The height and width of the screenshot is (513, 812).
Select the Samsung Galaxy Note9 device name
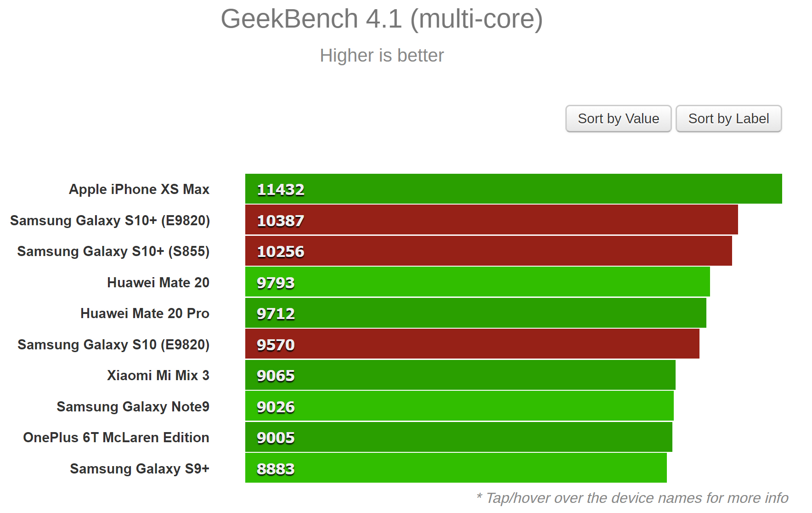point(133,407)
